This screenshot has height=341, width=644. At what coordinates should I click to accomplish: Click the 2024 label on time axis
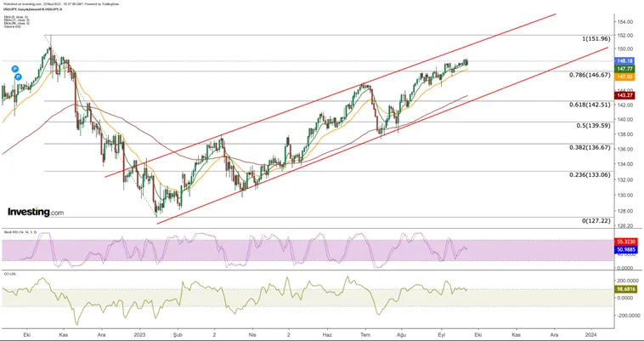pyautogui.click(x=590, y=335)
